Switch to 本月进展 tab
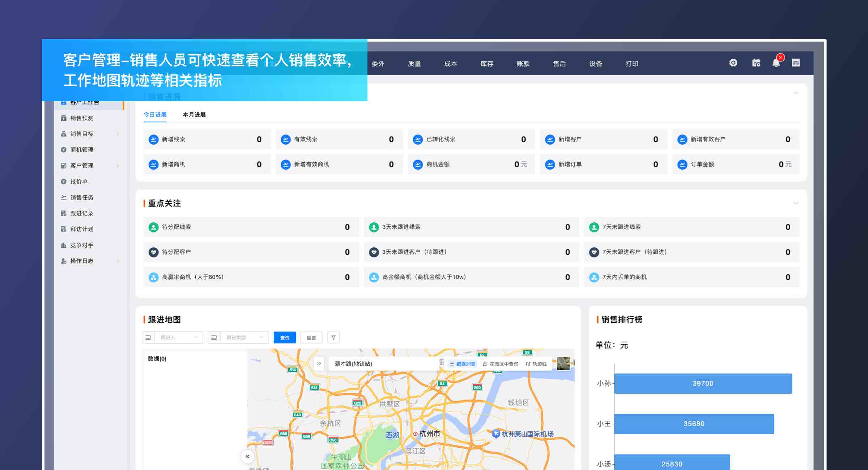This screenshot has height=470, width=868. 194,115
